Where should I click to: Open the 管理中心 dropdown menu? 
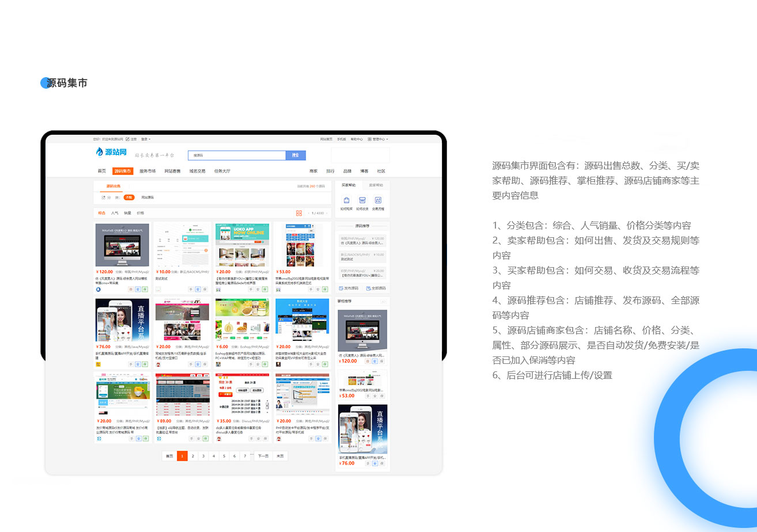pos(378,139)
